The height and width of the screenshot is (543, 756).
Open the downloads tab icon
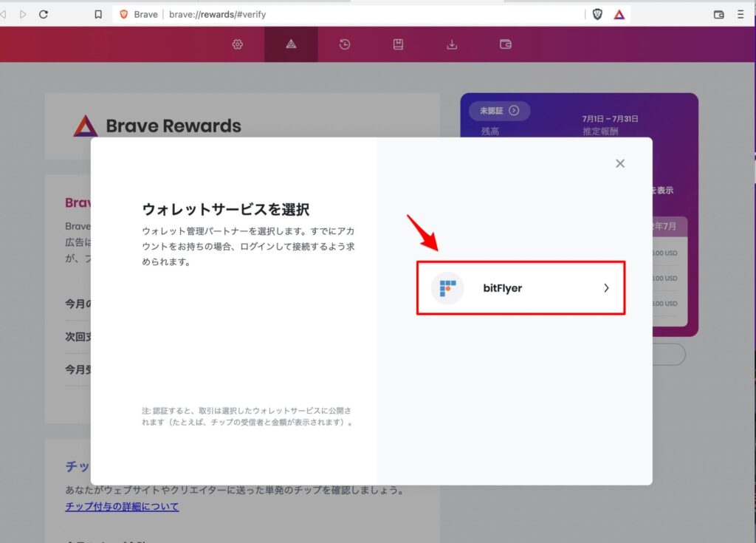point(452,44)
